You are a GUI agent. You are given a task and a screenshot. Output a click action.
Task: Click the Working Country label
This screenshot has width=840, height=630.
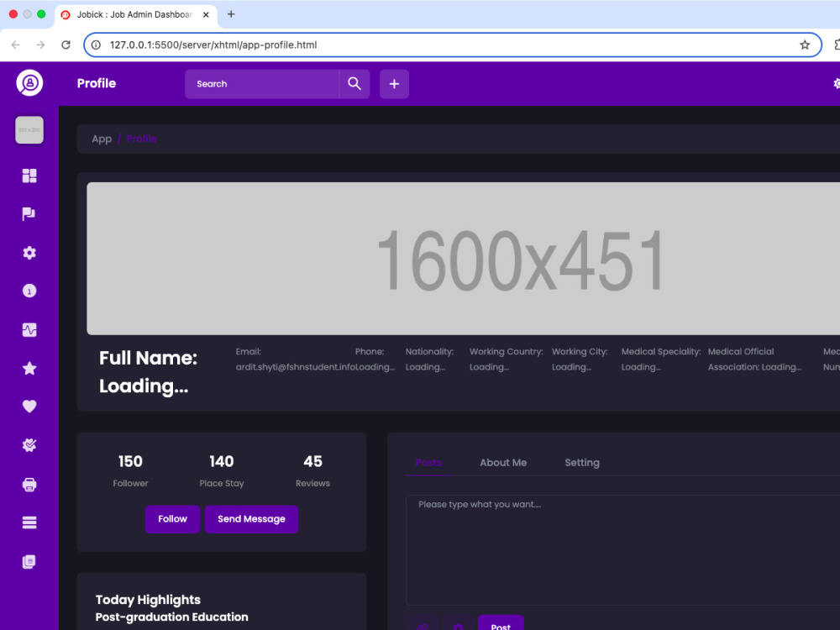507,352
